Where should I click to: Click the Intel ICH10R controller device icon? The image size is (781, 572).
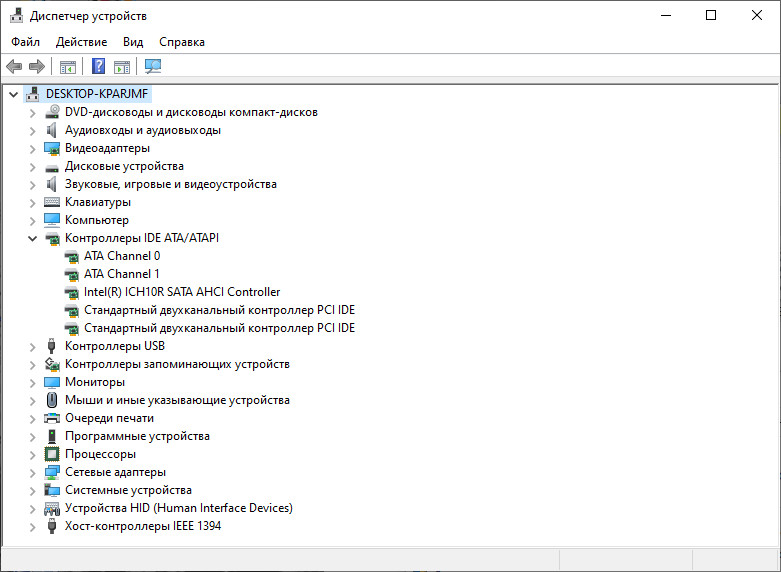click(72, 292)
